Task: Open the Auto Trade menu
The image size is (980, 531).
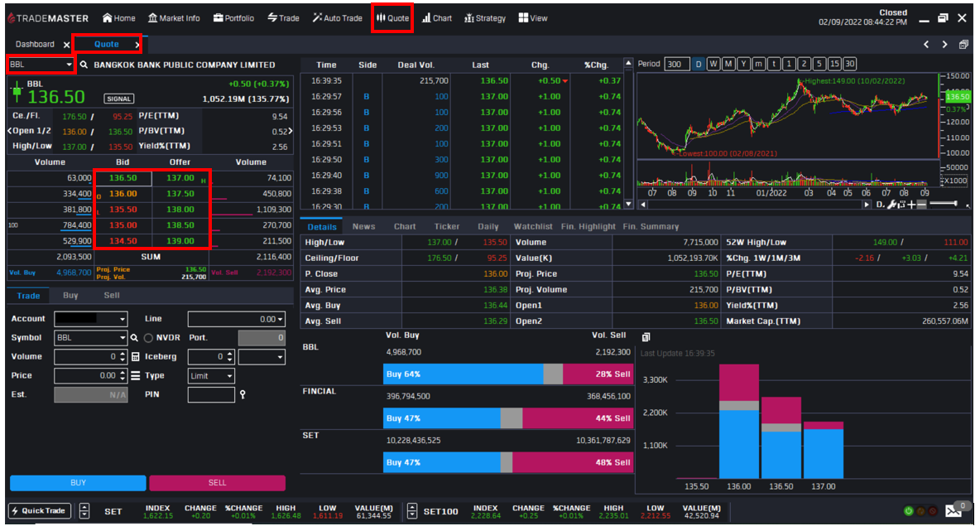Action: pos(337,18)
